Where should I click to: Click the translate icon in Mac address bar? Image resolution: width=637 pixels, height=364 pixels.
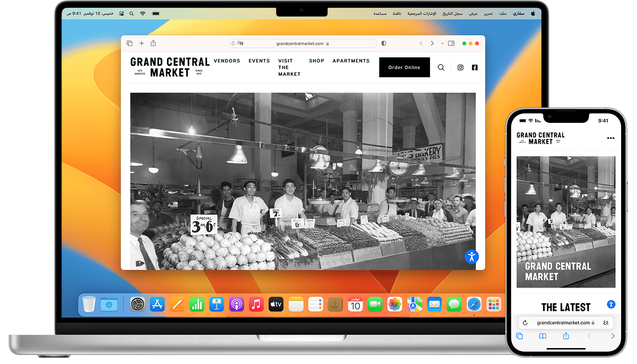240,44
